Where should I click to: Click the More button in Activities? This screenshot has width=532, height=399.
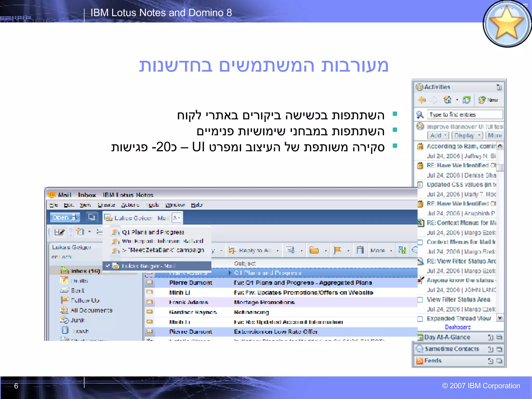pos(494,135)
